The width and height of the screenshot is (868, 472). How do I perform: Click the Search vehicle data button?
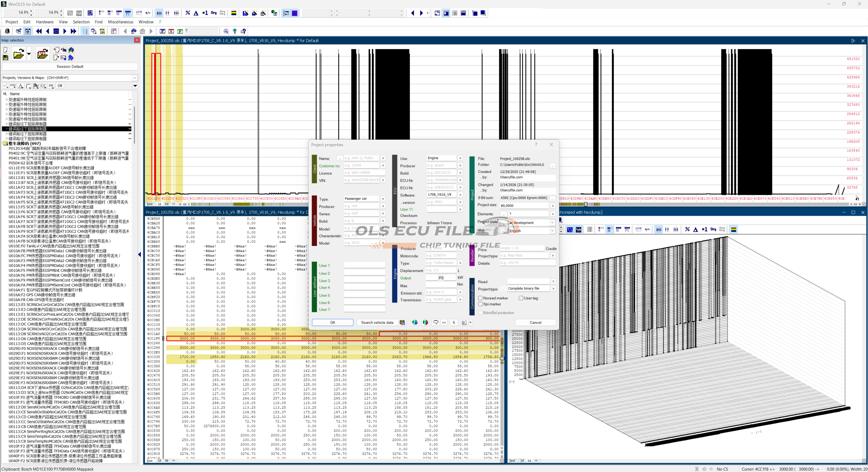click(377, 322)
